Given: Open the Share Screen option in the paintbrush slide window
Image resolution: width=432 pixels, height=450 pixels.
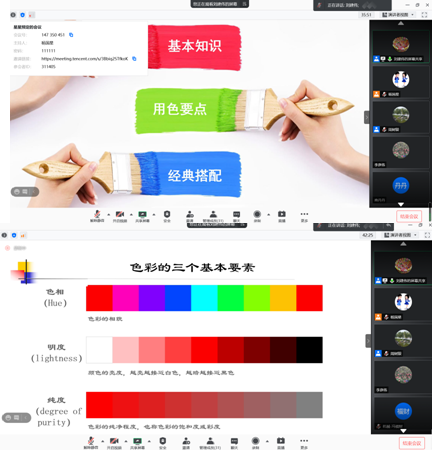Looking at the screenshot, I should click(x=142, y=216).
